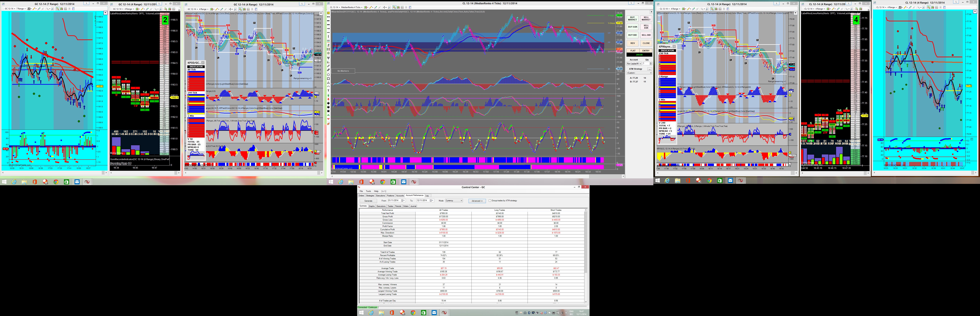This screenshot has height=316, width=980.
Task: Click the CLOSE position button in Chart Trader
Action: tap(646, 43)
